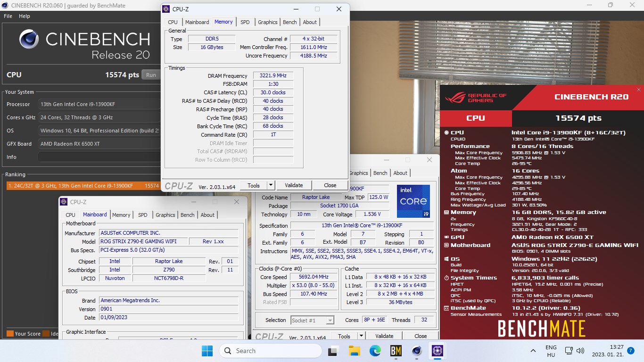
Task: Click Tools button in Memory CPU-Z window
Action: [x=254, y=185]
